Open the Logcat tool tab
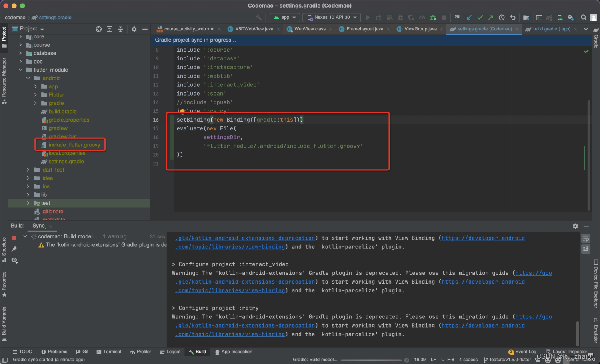 point(170,352)
